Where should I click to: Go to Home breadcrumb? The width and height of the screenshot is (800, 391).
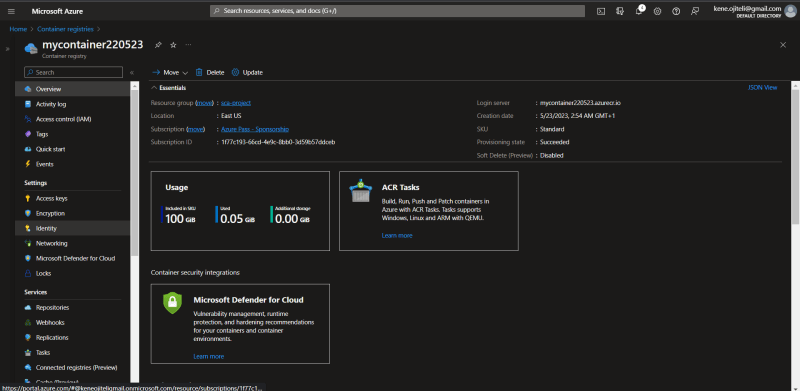18,29
